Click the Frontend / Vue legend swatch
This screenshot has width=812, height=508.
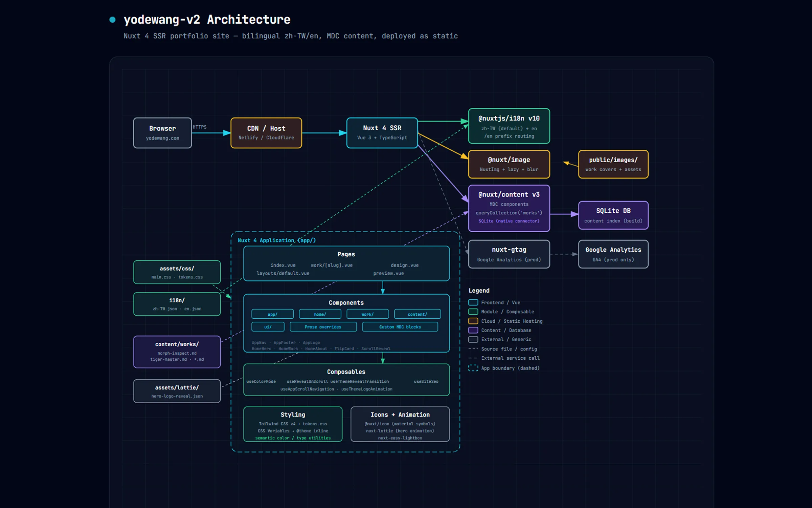473,302
